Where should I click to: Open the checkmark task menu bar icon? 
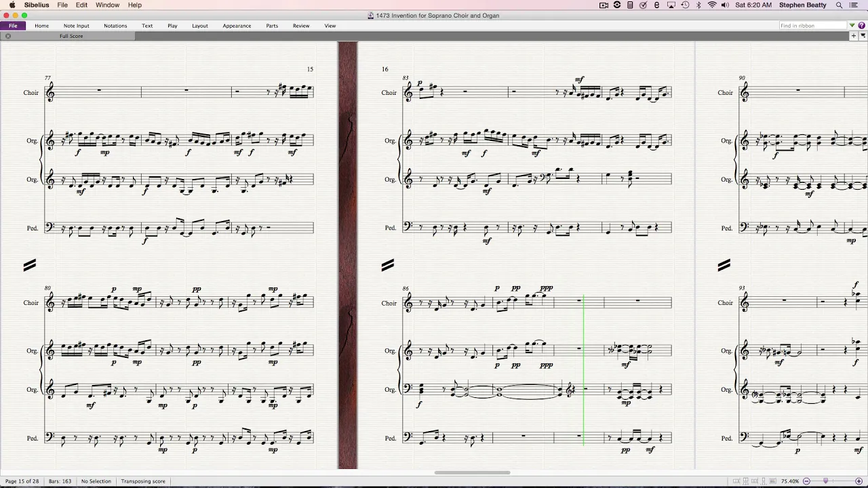click(x=644, y=5)
